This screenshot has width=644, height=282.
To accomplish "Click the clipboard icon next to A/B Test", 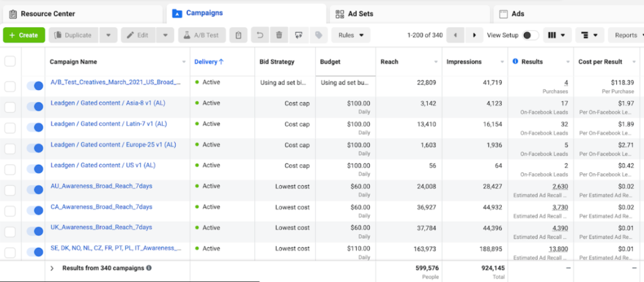I will coord(238,35).
